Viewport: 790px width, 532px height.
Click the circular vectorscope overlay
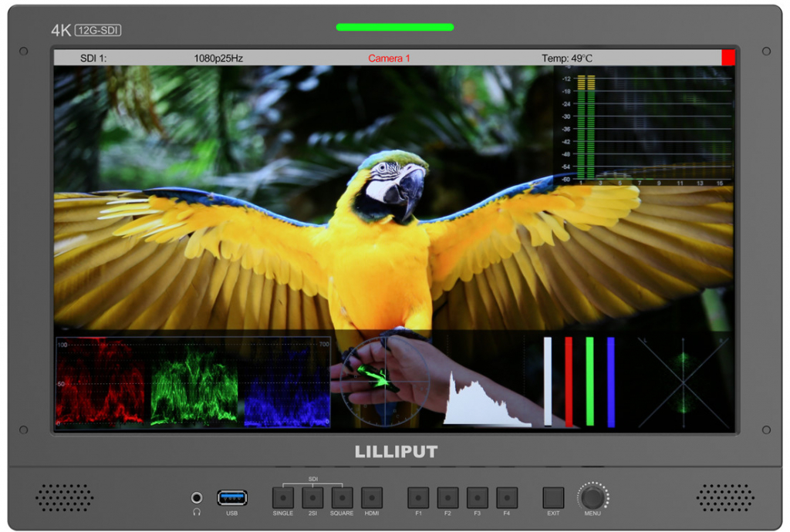[x=386, y=382]
